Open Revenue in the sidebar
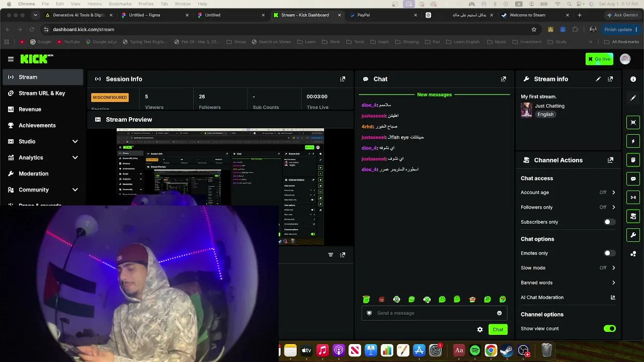 [43, 109]
